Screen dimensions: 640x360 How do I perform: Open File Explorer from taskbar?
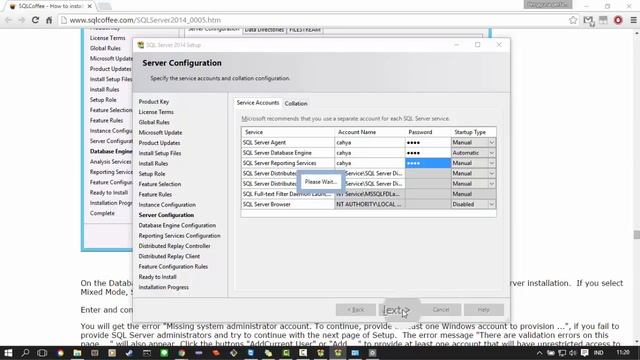point(77,353)
